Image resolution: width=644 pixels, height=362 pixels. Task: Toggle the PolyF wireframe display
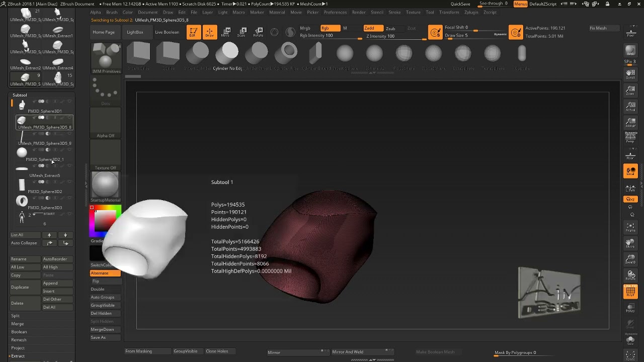click(630, 292)
